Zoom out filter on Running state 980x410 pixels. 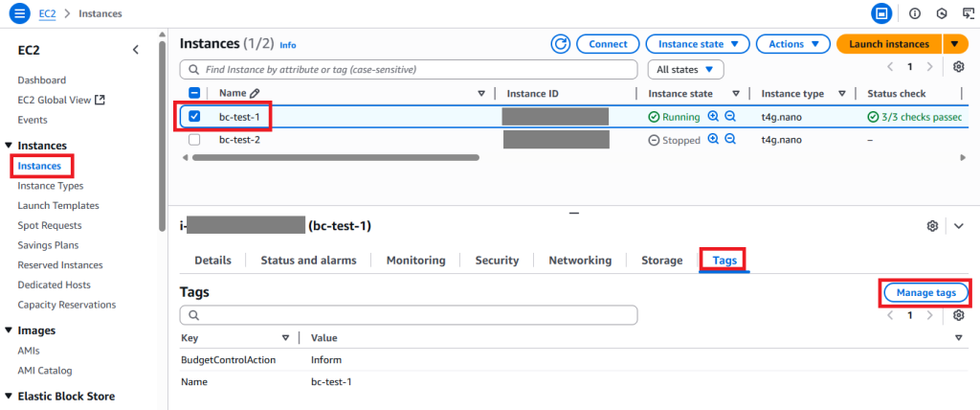pyautogui.click(x=729, y=117)
